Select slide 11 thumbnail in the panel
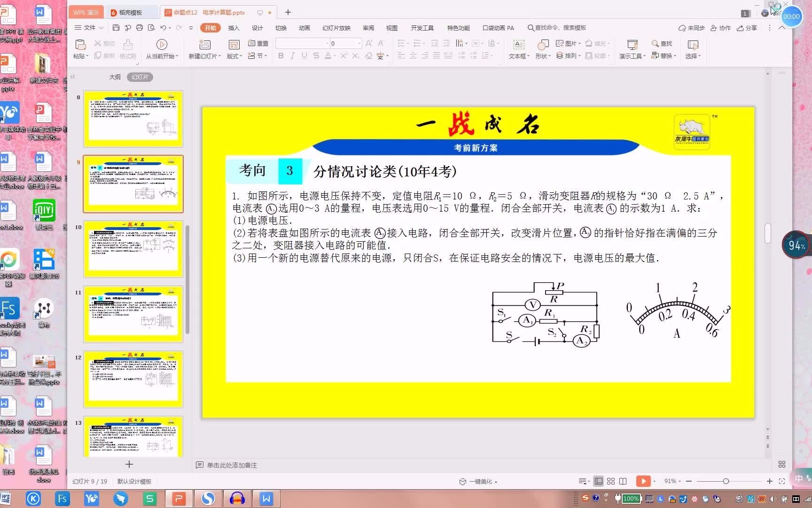The image size is (812, 508). pyautogui.click(x=133, y=314)
